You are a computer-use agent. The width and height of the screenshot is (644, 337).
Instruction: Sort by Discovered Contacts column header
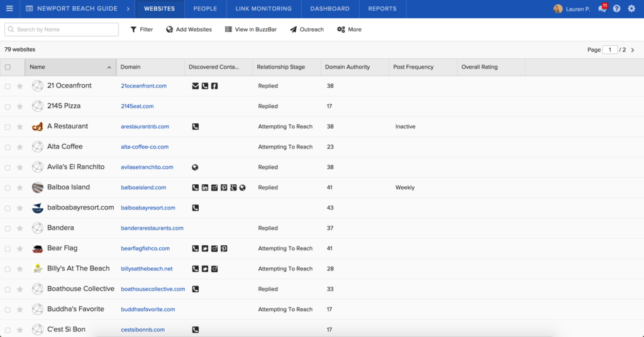pos(218,67)
